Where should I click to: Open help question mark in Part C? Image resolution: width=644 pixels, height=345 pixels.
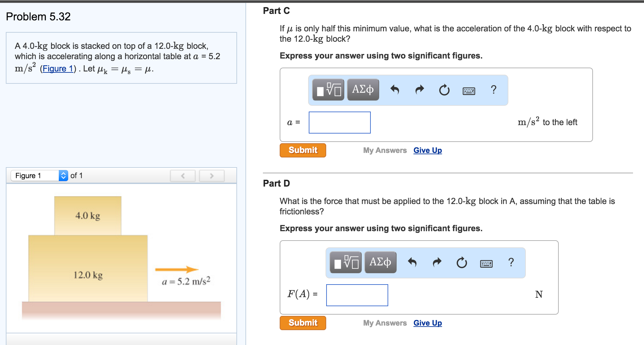tap(493, 90)
